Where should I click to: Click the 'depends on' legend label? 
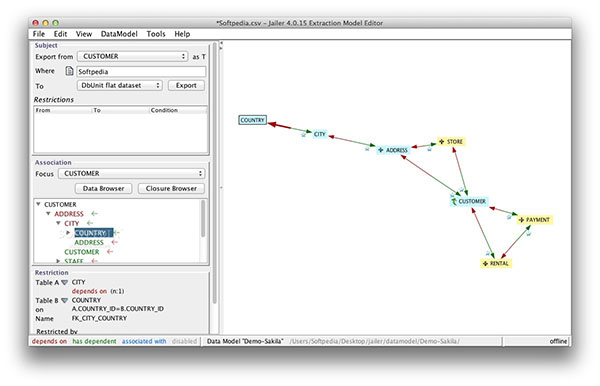pyautogui.click(x=49, y=341)
